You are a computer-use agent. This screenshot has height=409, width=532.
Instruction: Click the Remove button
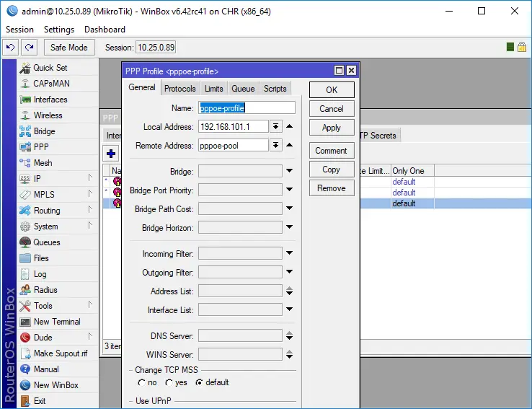(332, 188)
